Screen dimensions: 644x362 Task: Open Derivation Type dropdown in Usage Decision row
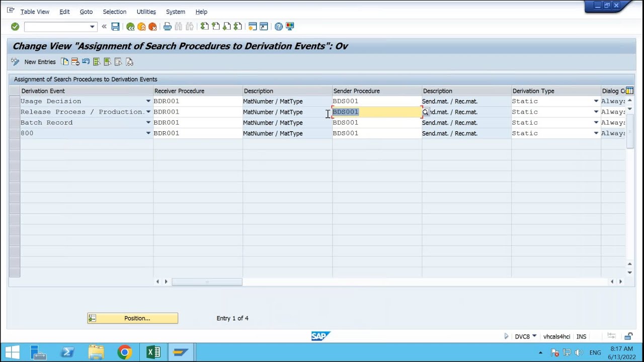click(596, 101)
